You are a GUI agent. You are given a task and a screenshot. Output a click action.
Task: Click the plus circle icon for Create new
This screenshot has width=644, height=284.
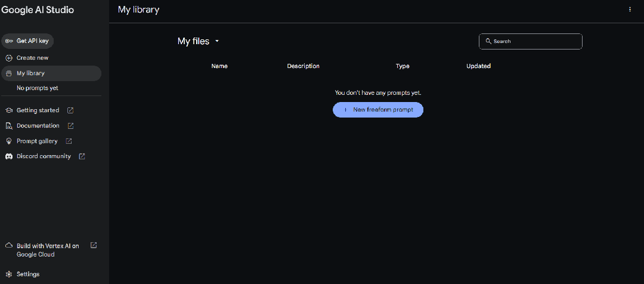tap(9, 58)
